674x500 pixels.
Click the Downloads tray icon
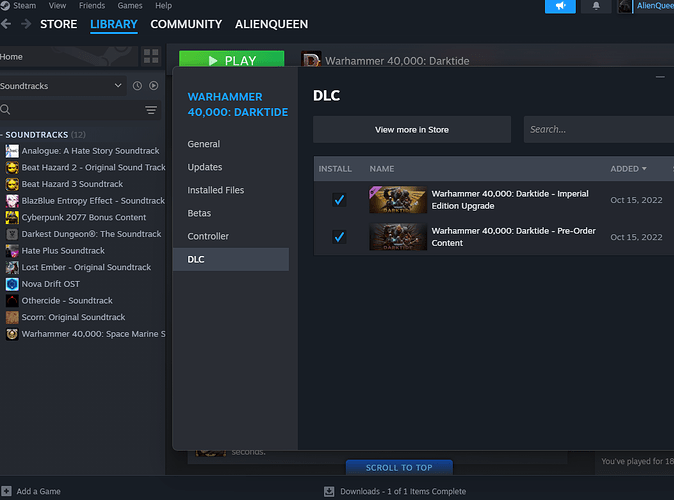[329, 491]
